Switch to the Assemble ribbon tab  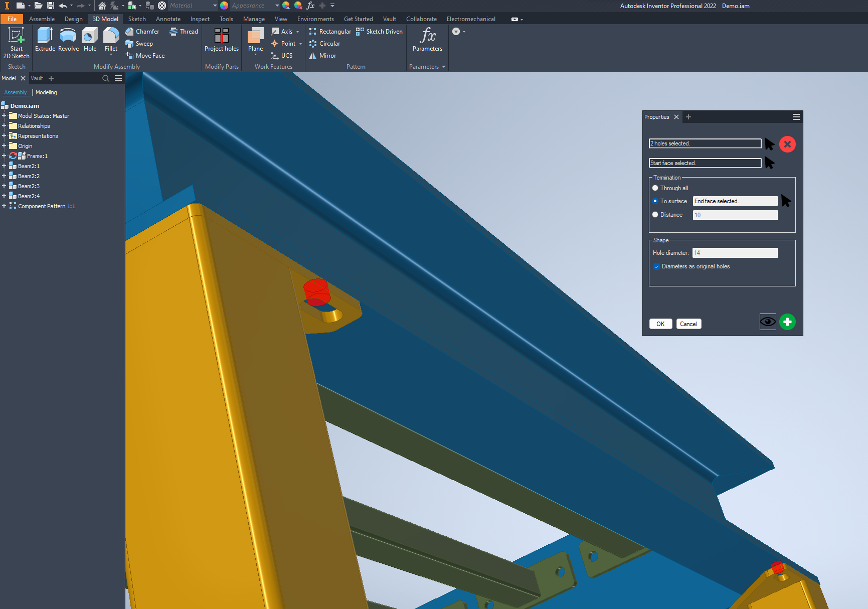[x=42, y=19]
